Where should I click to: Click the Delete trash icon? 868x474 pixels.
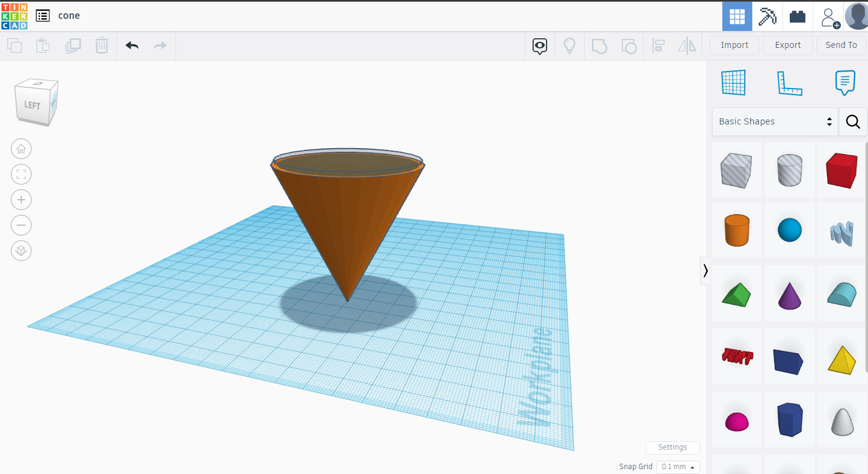pyautogui.click(x=102, y=46)
